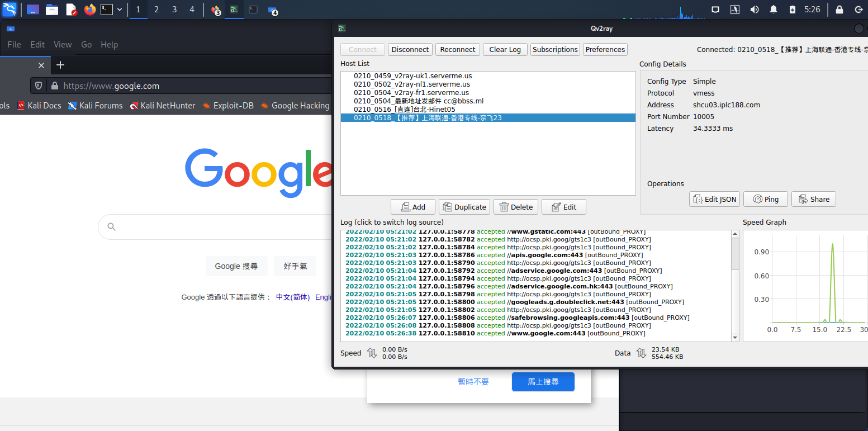Switch to workspace 3

[174, 10]
